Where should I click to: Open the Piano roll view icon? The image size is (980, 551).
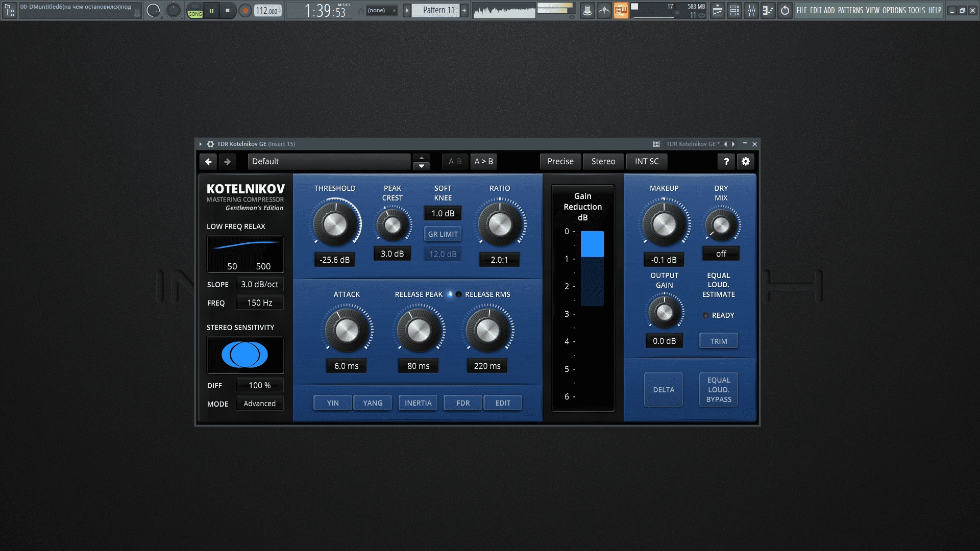pyautogui.click(x=768, y=10)
